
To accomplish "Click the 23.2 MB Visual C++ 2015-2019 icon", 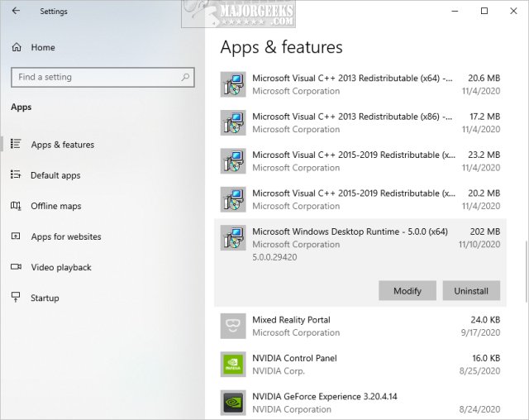I will pyautogui.click(x=233, y=161).
